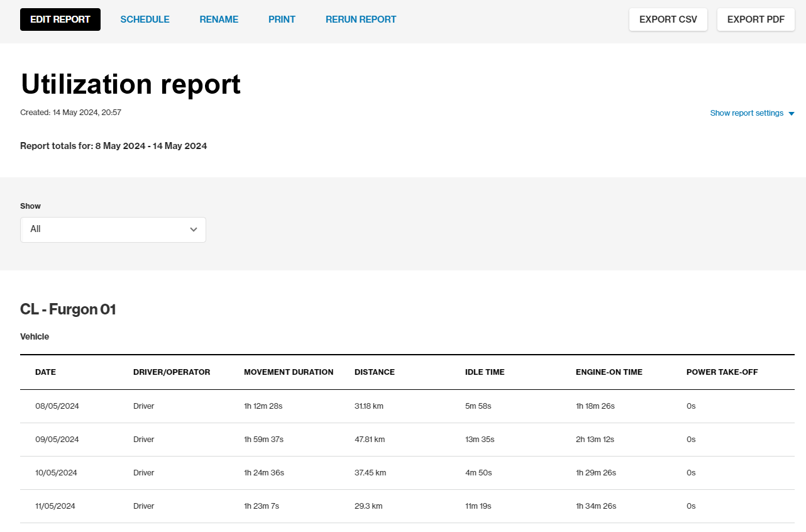806x532 pixels.
Task: Sort by the Date column header
Action: point(45,372)
